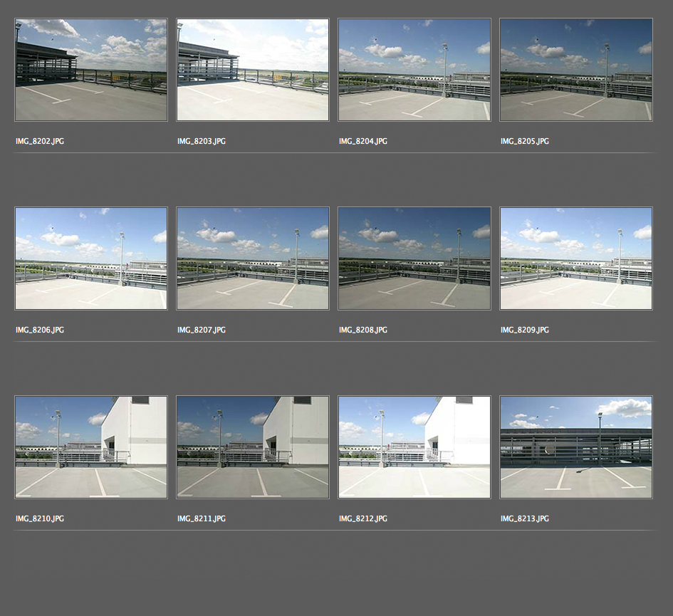Open the overexposed IMG_8203.JPG photo

pos(253,70)
